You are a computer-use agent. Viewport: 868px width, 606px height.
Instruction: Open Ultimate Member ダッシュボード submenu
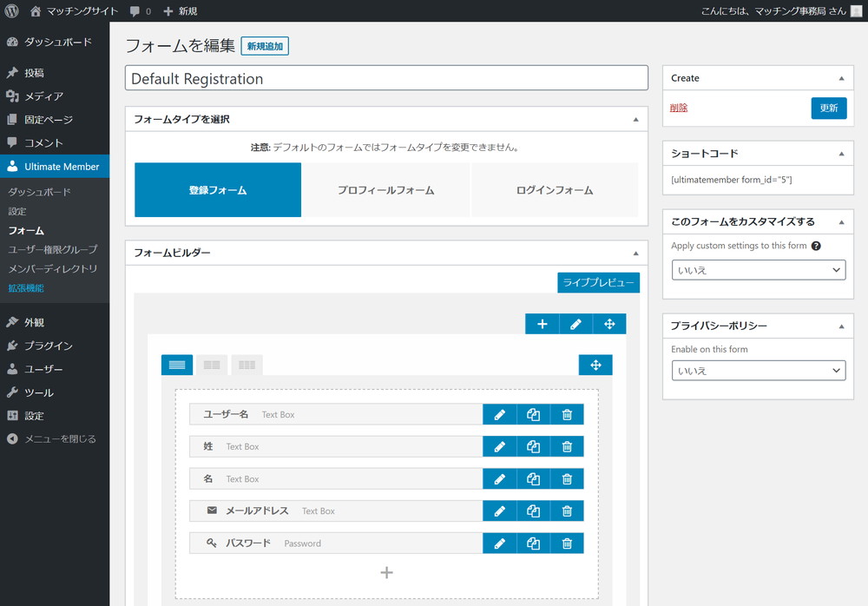pos(39,192)
